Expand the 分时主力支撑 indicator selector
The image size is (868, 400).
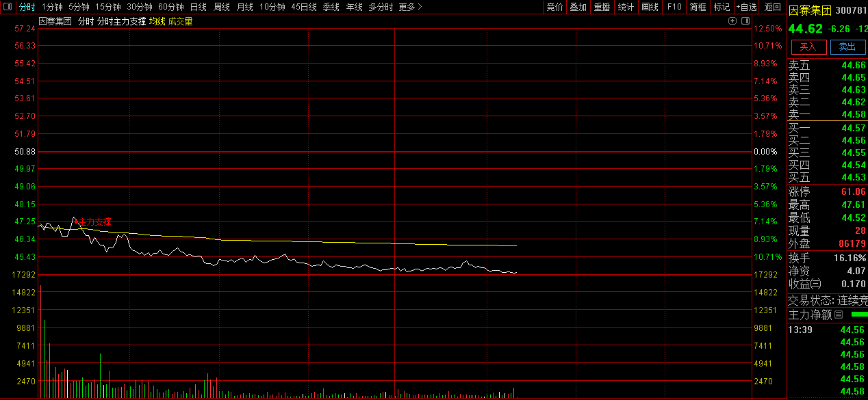pos(121,21)
